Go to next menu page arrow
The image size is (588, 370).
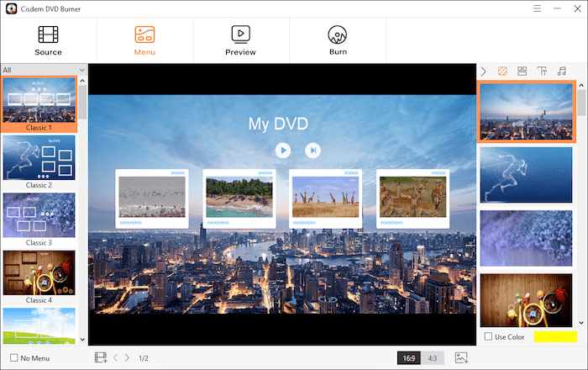tap(127, 358)
